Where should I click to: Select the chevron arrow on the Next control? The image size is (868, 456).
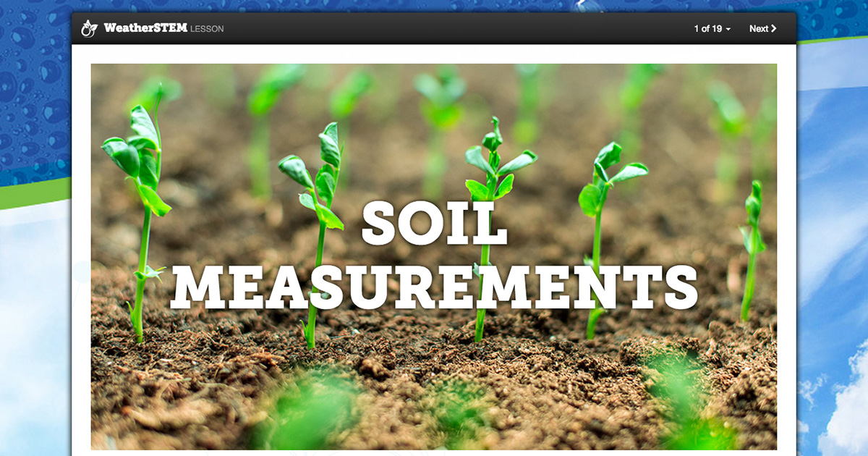pos(773,29)
